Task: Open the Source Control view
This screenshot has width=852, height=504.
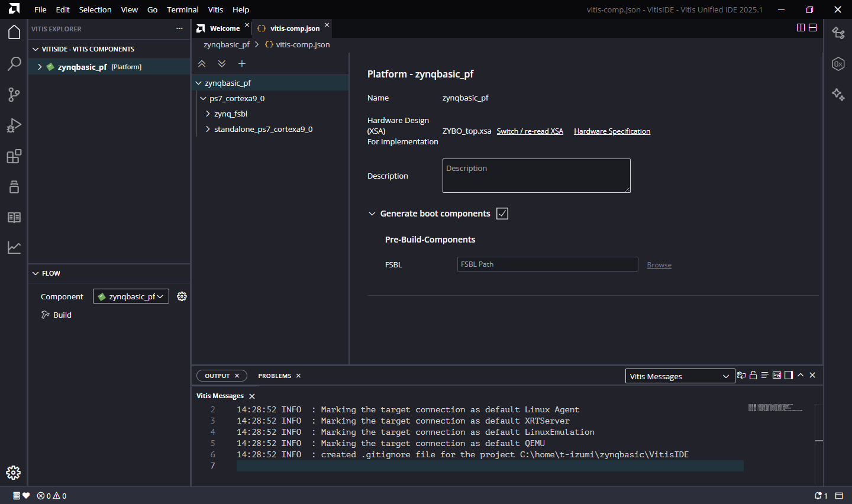Action: point(14,95)
